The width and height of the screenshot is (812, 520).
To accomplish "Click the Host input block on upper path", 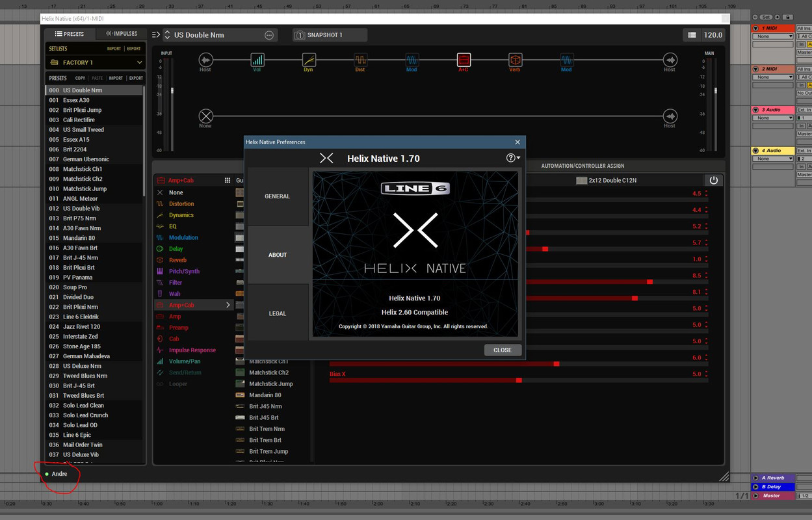I will coord(205,60).
